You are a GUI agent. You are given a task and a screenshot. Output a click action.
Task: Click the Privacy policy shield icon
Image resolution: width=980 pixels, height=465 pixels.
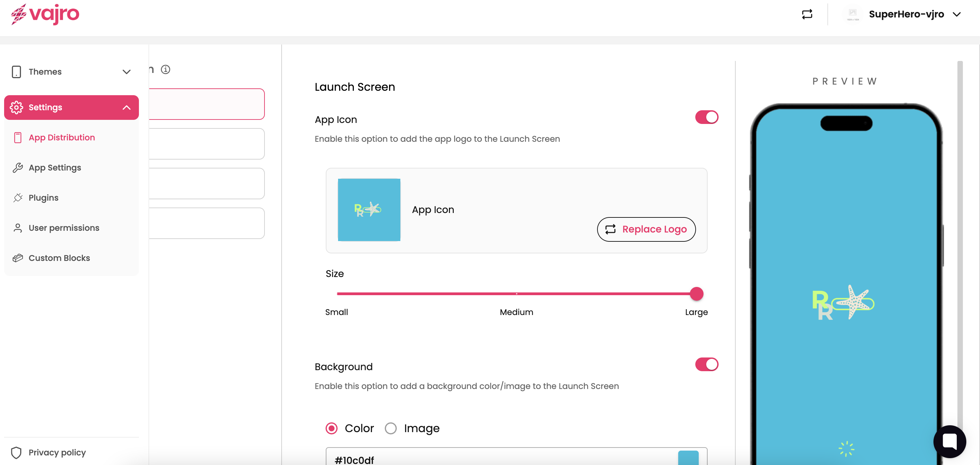click(x=16, y=452)
